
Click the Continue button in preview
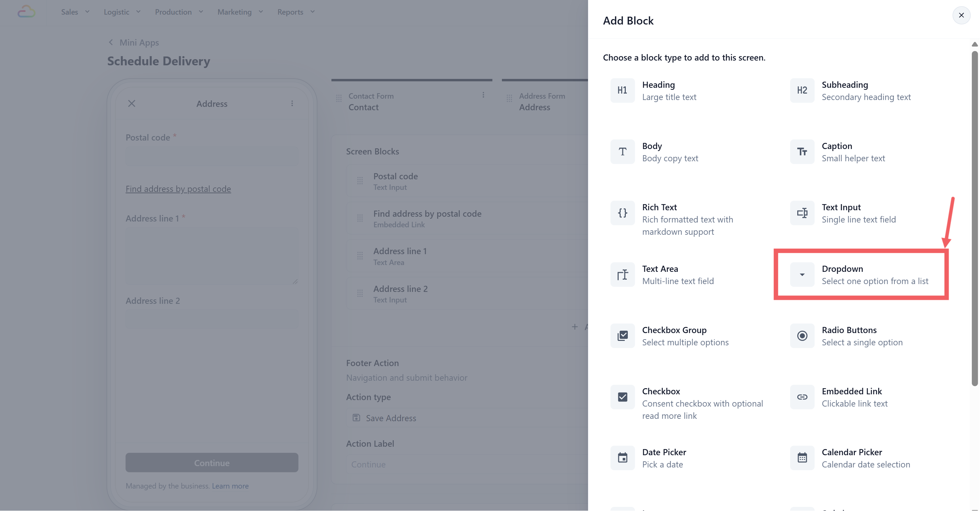pos(212,463)
